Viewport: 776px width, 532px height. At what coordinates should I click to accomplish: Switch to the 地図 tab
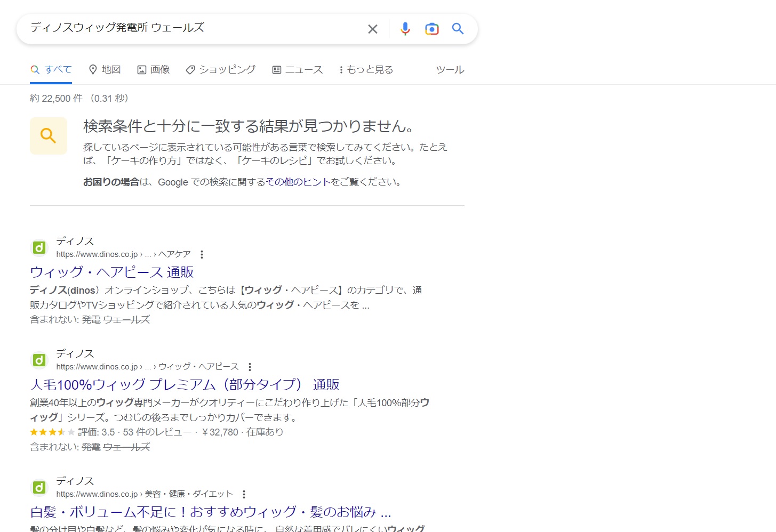[x=105, y=70]
